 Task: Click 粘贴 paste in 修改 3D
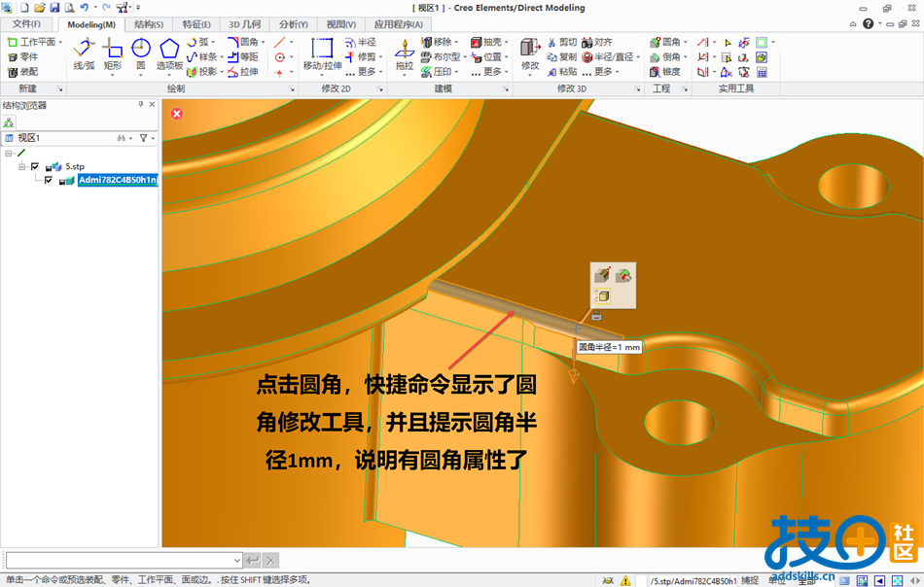[562, 72]
